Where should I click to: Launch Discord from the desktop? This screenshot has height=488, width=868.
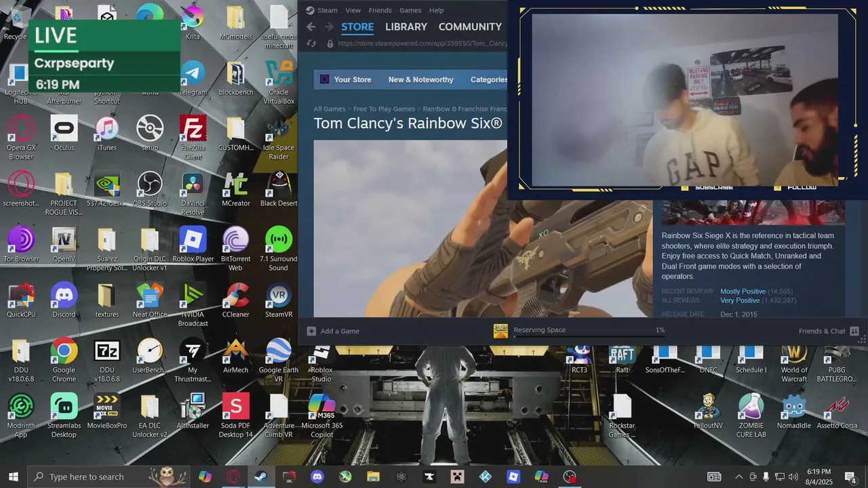64,301
